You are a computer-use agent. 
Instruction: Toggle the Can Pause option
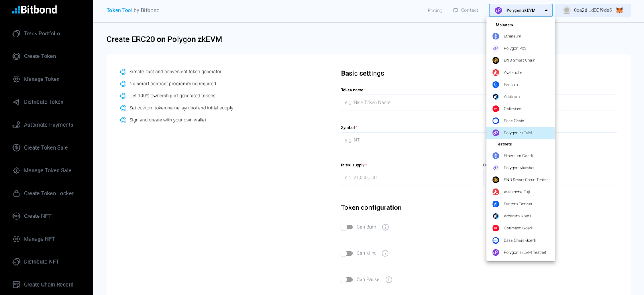click(x=347, y=280)
